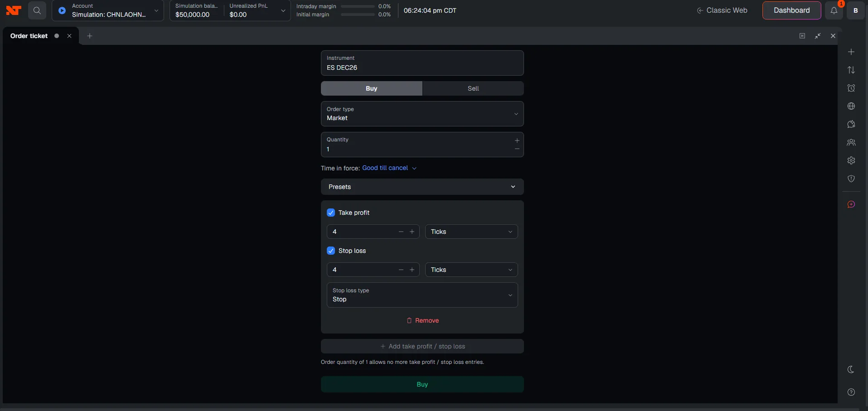
Task: Open the search magnifier in the top bar
Action: point(37,10)
